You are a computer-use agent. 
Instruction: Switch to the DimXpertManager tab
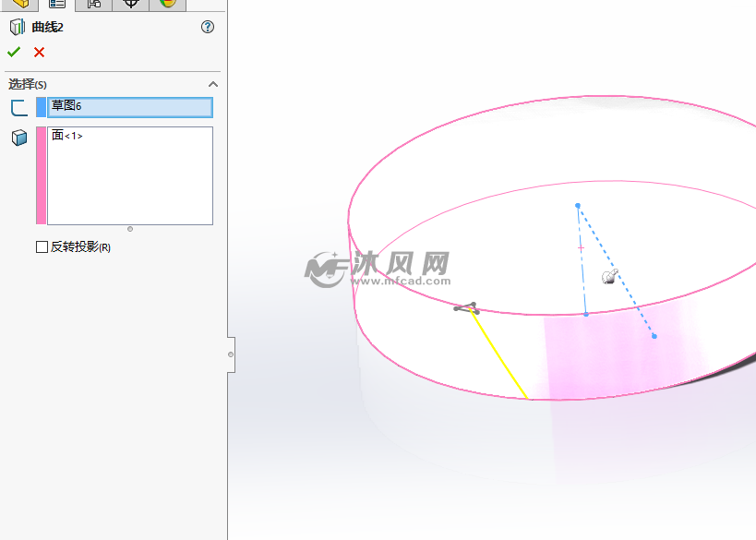(131, 4)
